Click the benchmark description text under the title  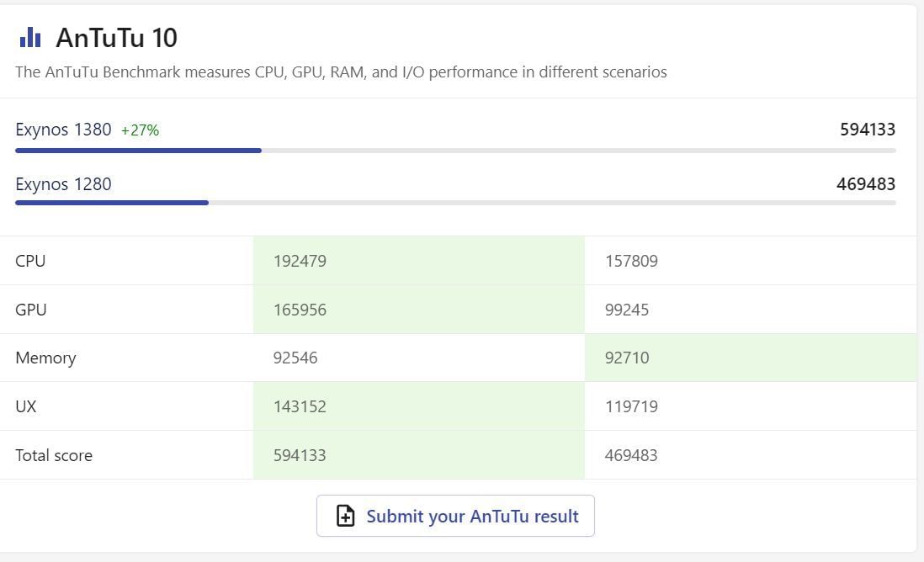click(x=341, y=72)
